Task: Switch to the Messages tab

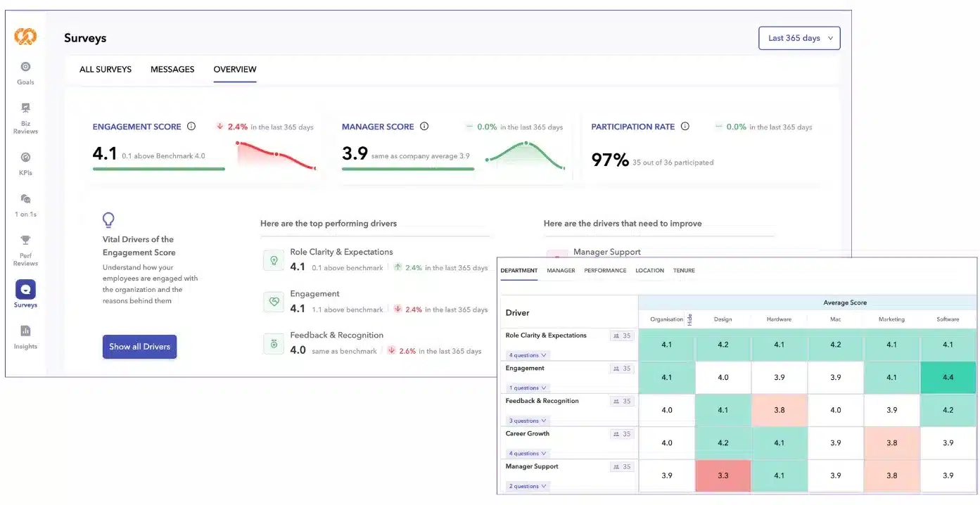Action: [172, 69]
